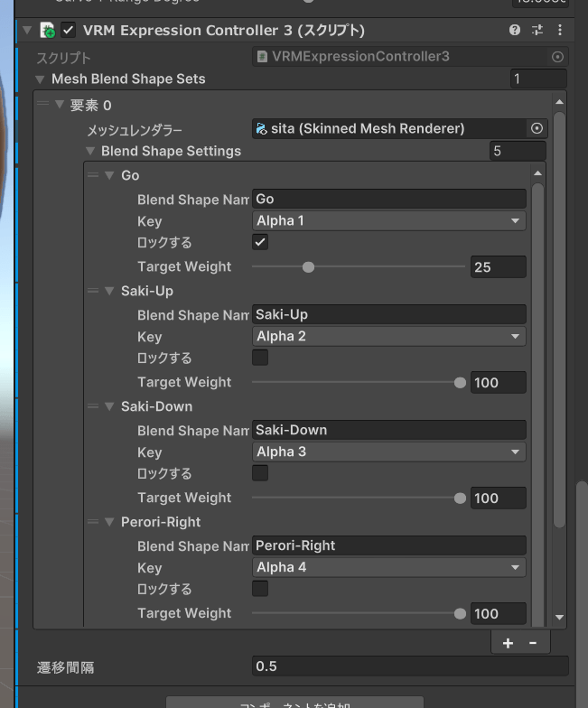
Task: Click Blend Shape Name field containing Saki-Up
Action: click(388, 314)
